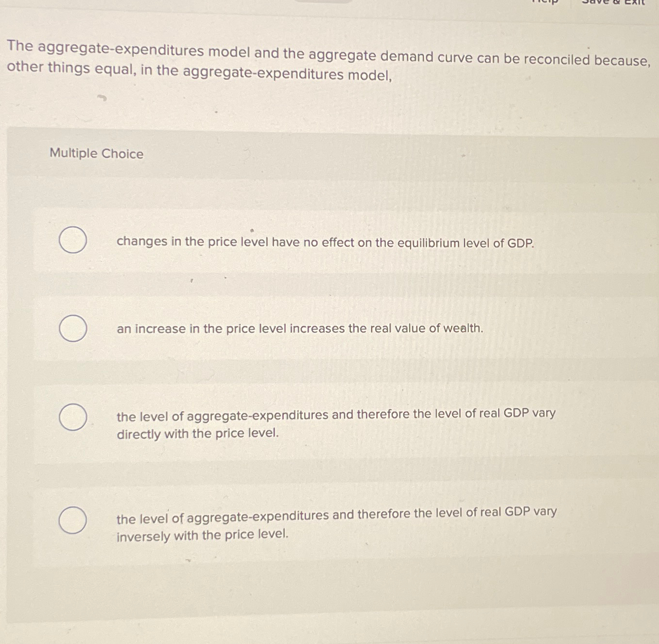Click the answer about price level increasing real wealth
659x644 pixels.
tap(300, 329)
